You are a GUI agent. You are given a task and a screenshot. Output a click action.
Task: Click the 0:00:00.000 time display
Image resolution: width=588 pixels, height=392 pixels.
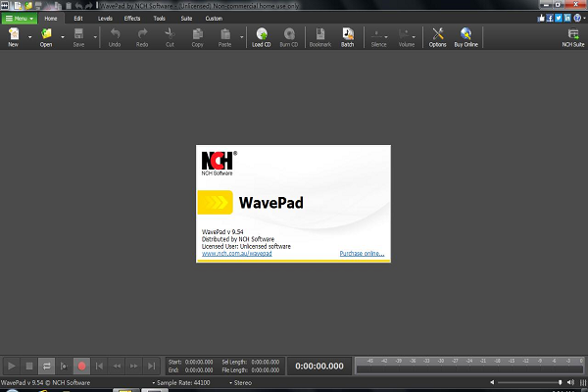pyautogui.click(x=320, y=366)
